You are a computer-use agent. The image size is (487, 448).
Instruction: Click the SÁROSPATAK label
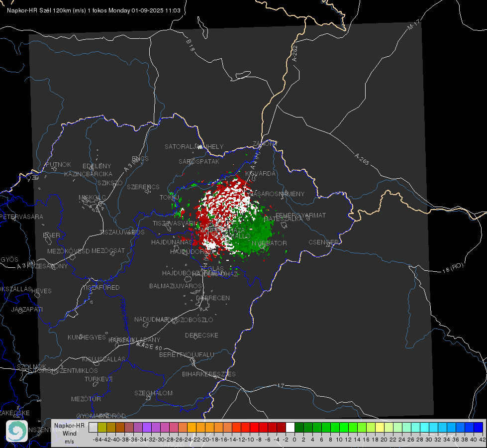coord(199,162)
